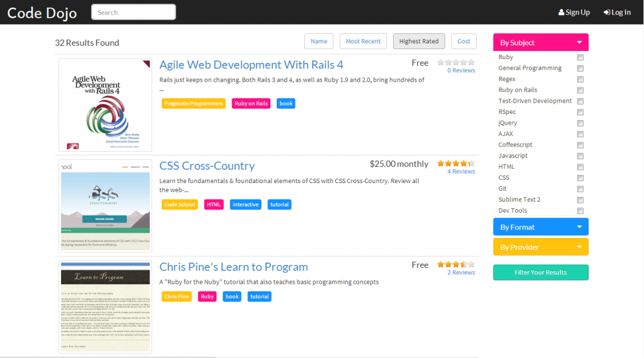Viewport: 644px width, 358px height.
Task: Check the Ruby on Rails checkbox
Action: tap(580, 90)
